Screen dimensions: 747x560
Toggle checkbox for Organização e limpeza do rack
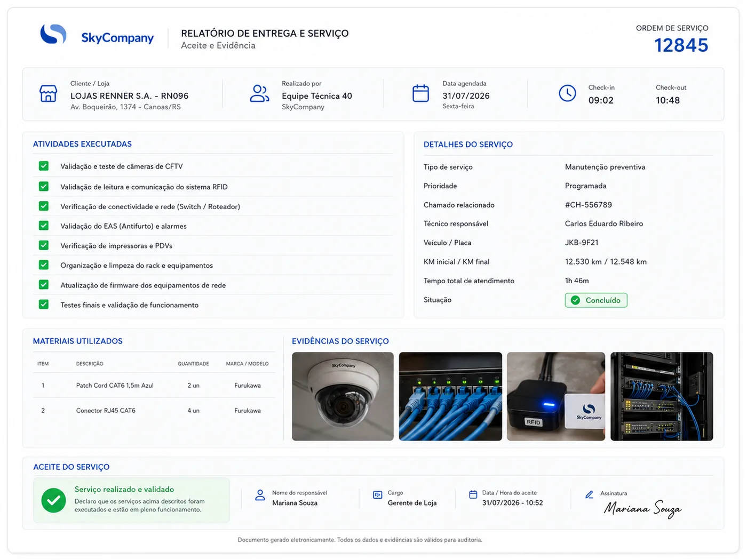pyautogui.click(x=44, y=265)
